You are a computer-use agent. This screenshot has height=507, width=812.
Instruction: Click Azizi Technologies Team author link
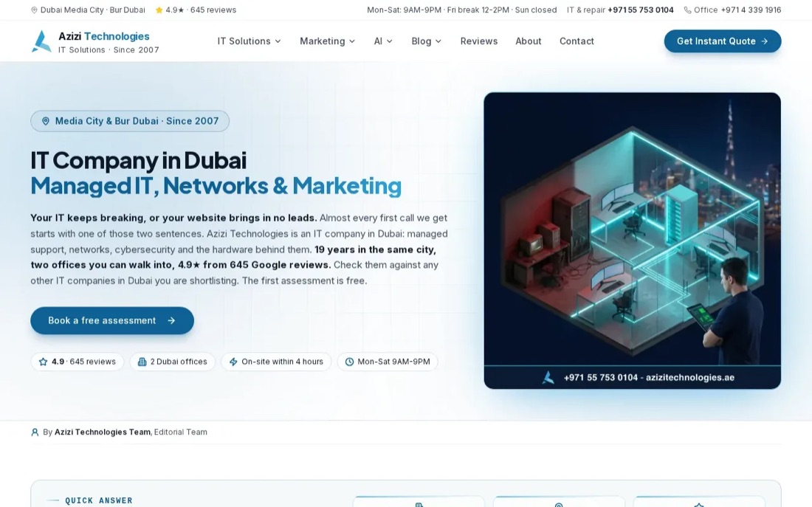coord(103,432)
